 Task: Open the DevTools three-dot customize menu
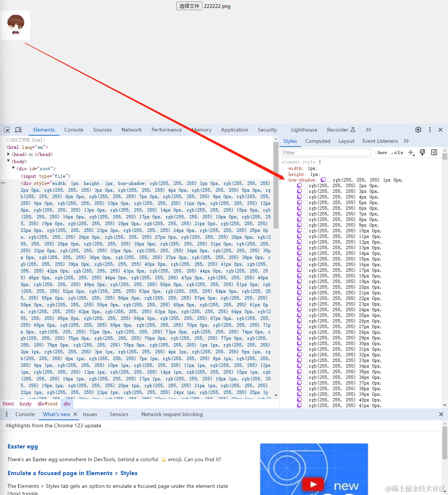430,130
